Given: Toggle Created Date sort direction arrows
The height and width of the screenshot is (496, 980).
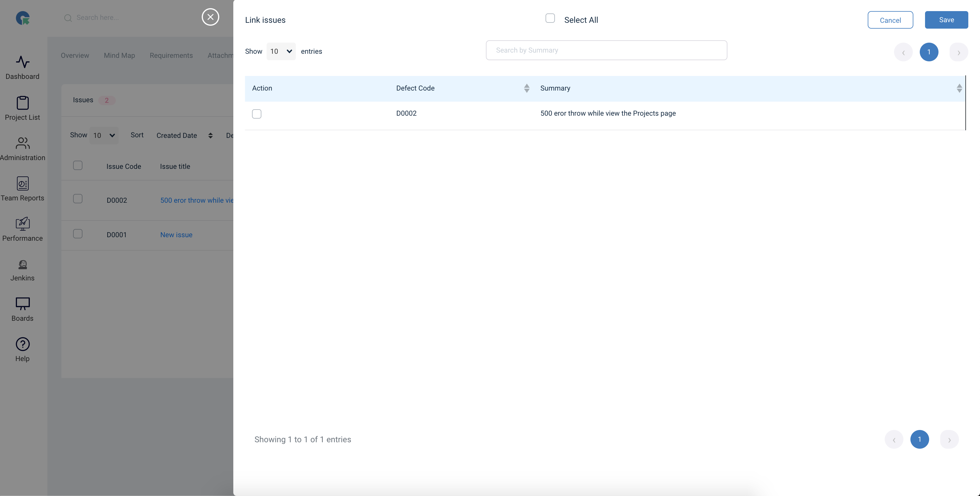Looking at the screenshot, I should tap(211, 136).
